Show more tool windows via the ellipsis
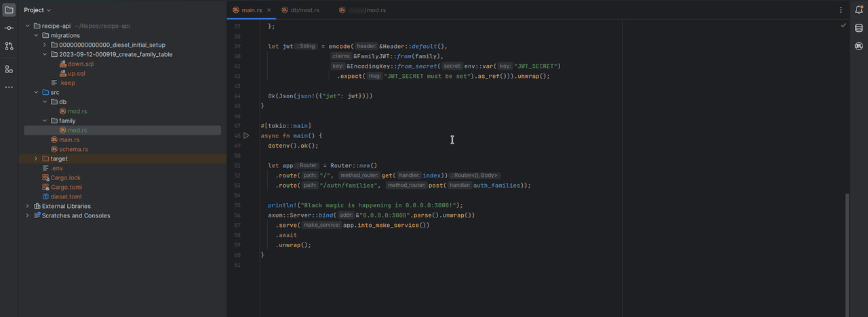This screenshot has width=868, height=317. coord(9,87)
